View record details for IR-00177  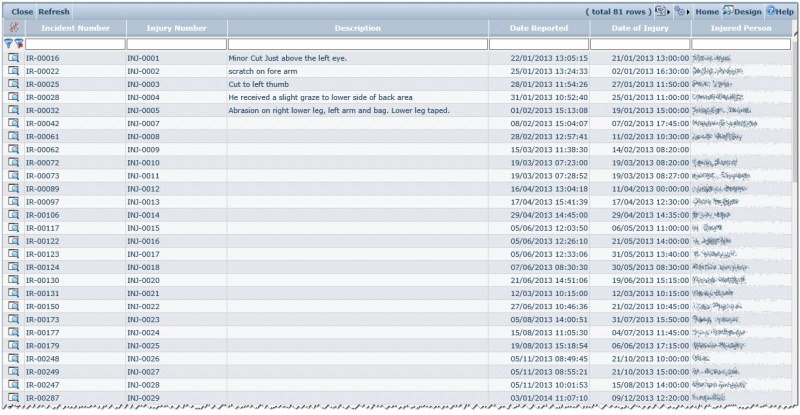click(x=13, y=332)
